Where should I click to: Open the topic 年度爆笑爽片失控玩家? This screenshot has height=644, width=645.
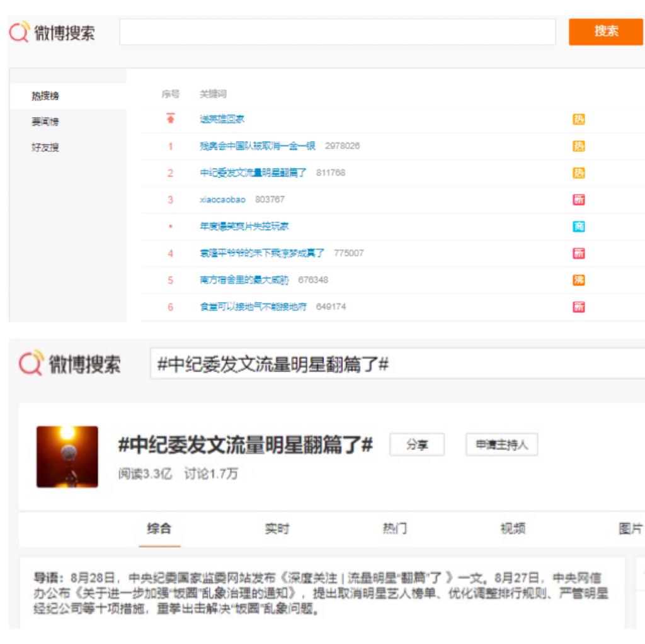[x=244, y=226]
